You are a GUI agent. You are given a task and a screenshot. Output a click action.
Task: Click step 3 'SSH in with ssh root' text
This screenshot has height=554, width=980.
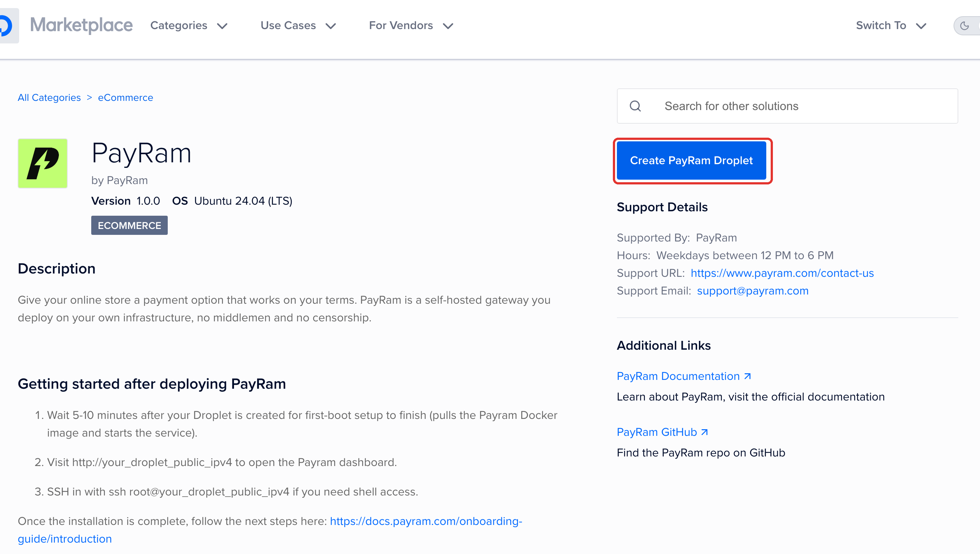tap(232, 491)
